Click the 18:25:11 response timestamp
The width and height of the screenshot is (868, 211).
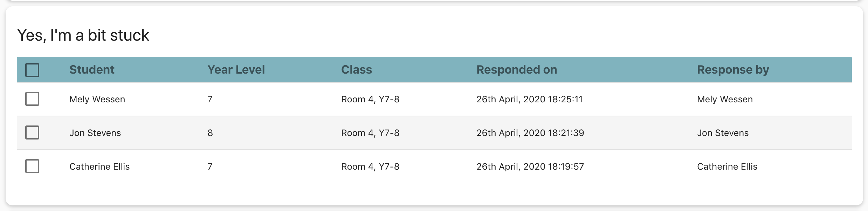coord(529,99)
